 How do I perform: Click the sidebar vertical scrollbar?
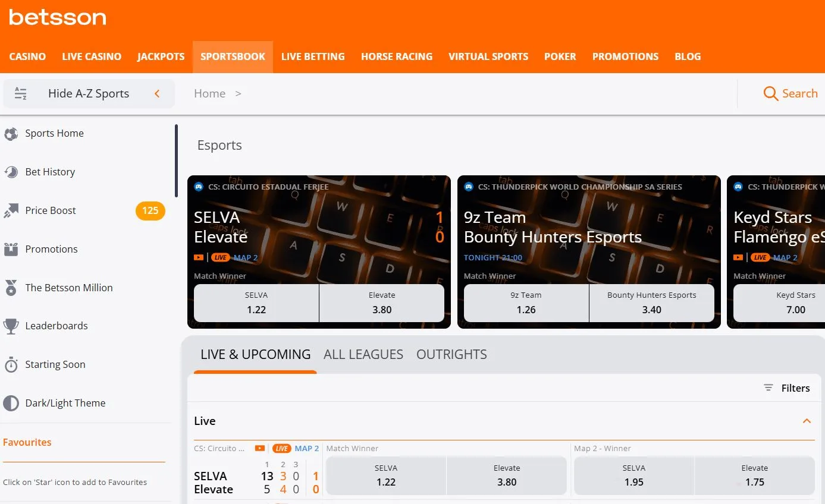[176, 160]
